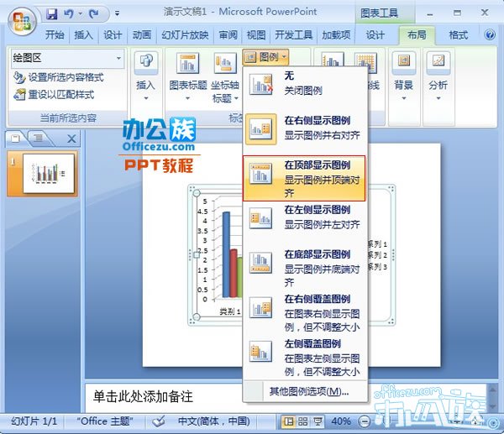The width and height of the screenshot is (504, 434).
Task: Close the slides/outline pane
Action: [x=71, y=139]
